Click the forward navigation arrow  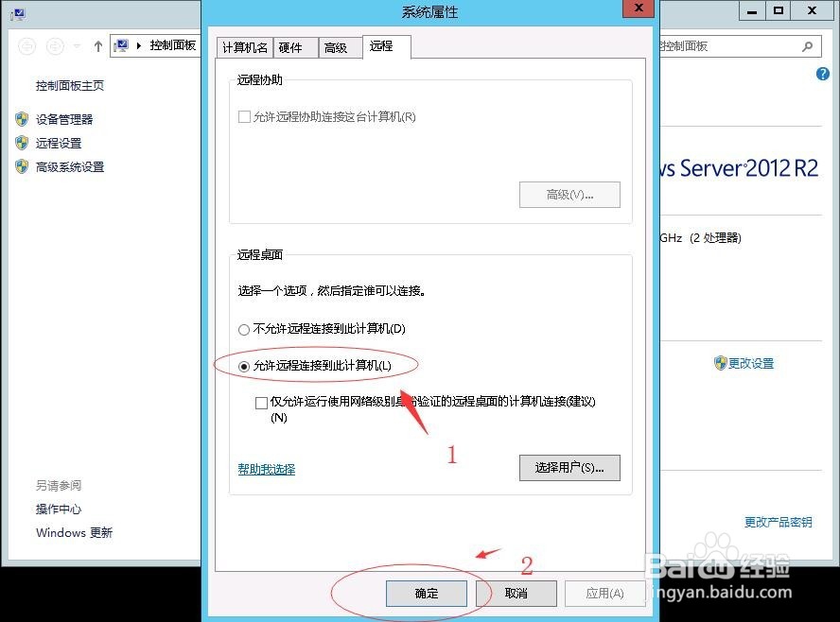point(55,46)
